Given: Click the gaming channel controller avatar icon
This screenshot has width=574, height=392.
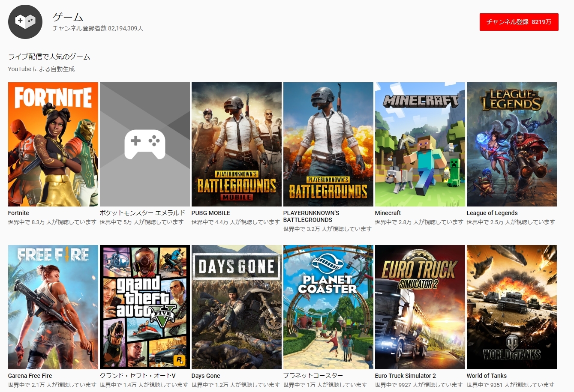Looking at the screenshot, I should coord(25,22).
